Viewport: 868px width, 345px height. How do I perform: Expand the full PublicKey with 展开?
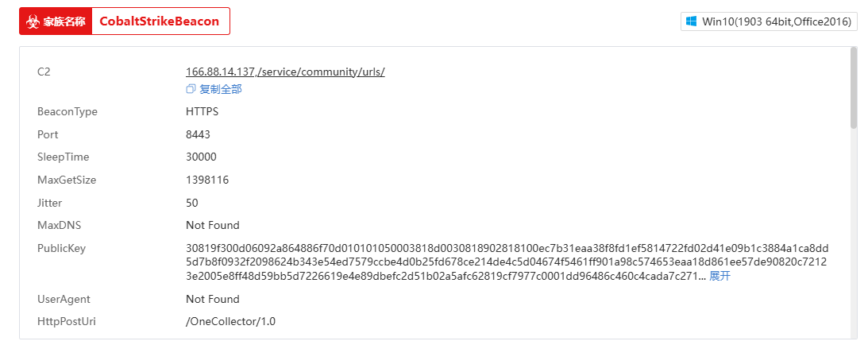719,276
